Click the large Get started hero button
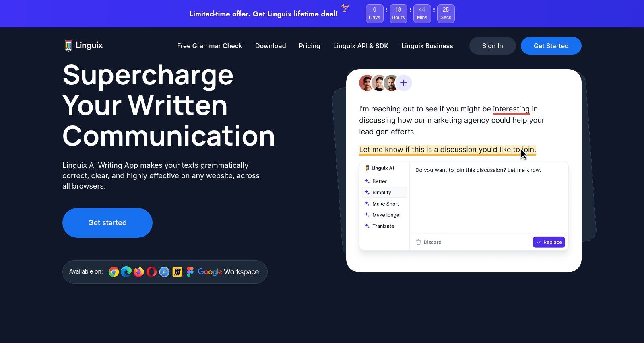This screenshot has height=362, width=644. click(x=107, y=223)
